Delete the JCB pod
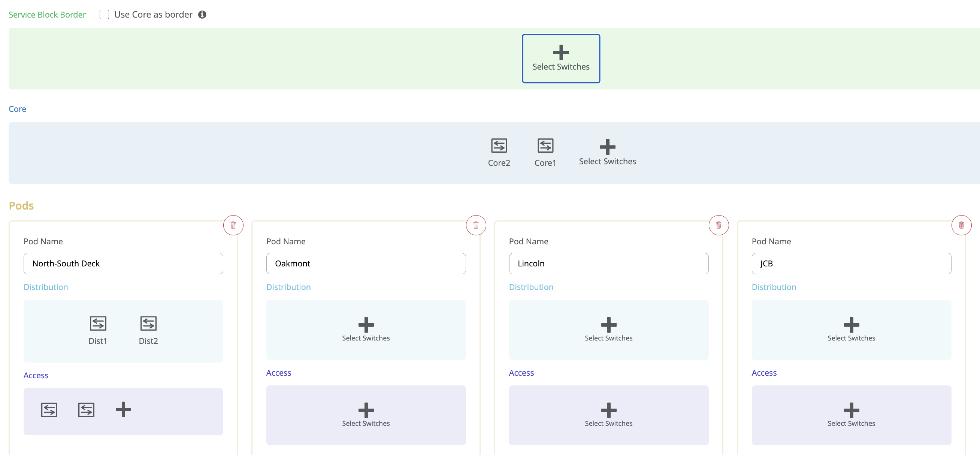 [961, 225]
